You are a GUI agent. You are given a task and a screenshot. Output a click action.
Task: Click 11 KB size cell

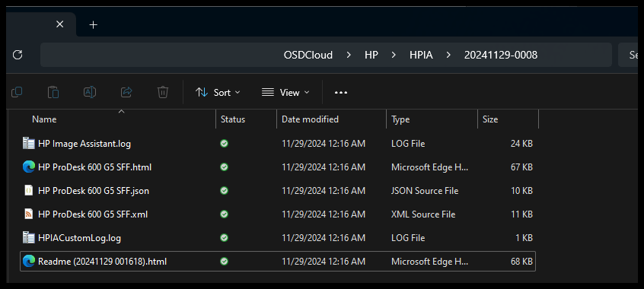point(521,214)
